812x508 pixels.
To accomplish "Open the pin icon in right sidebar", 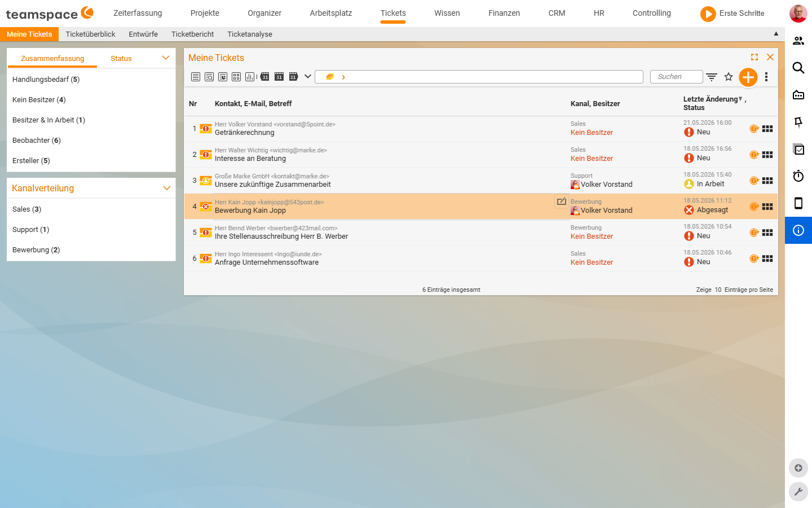I will 798,122.
